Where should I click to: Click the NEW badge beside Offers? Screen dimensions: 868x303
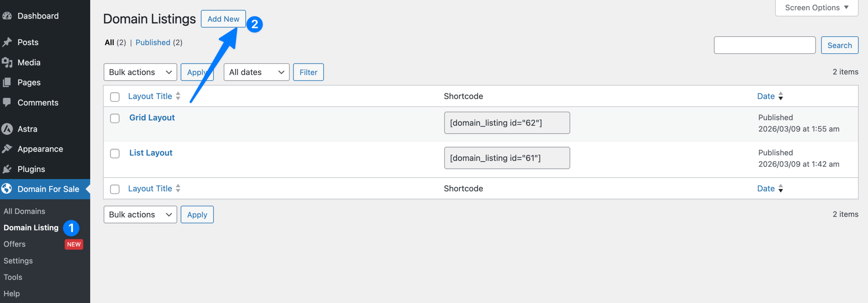(74, 244)
